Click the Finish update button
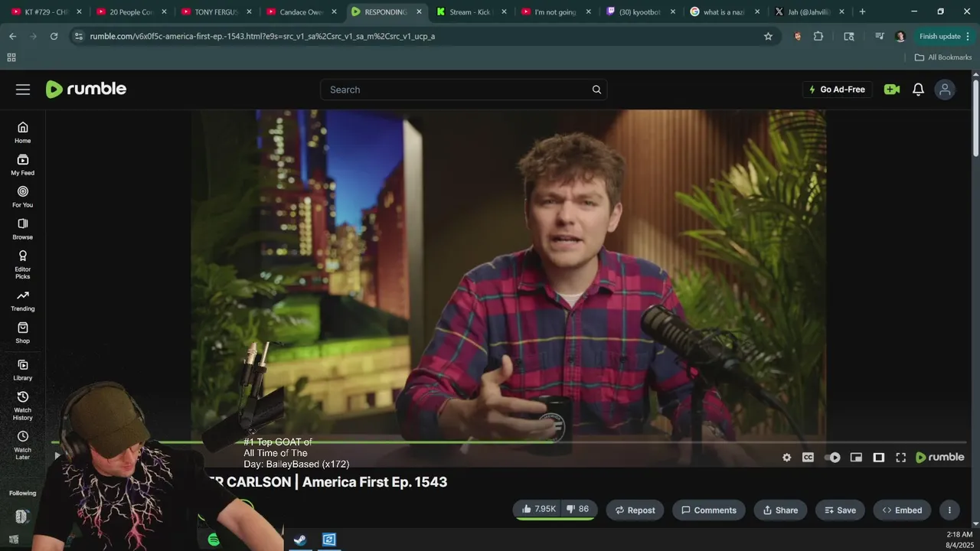Screen dimensions: 980x551 coord(946,36)
